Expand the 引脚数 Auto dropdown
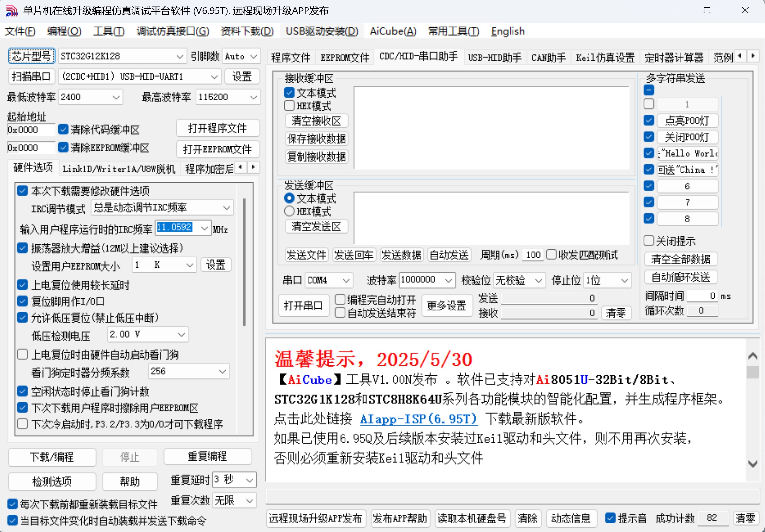 point(253,56)
